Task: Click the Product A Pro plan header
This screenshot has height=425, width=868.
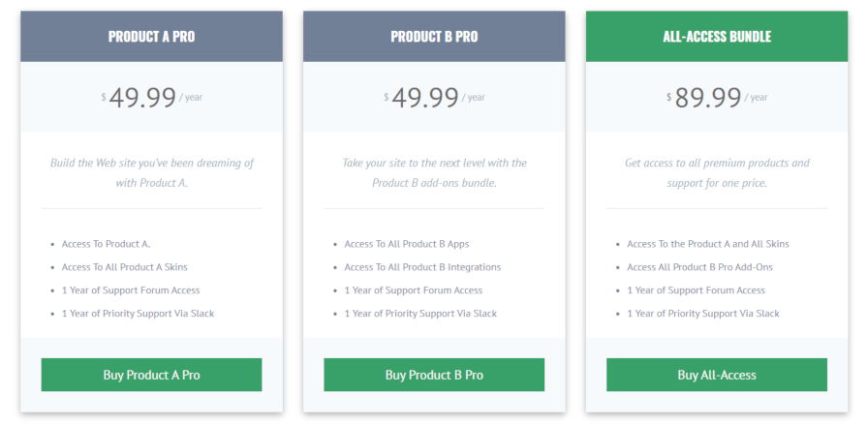Action: pos(151,37)
